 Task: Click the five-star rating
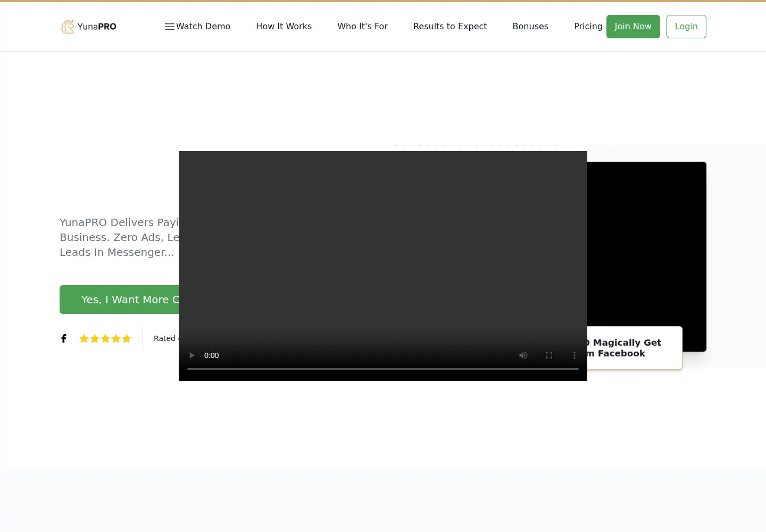click(105, 338)
